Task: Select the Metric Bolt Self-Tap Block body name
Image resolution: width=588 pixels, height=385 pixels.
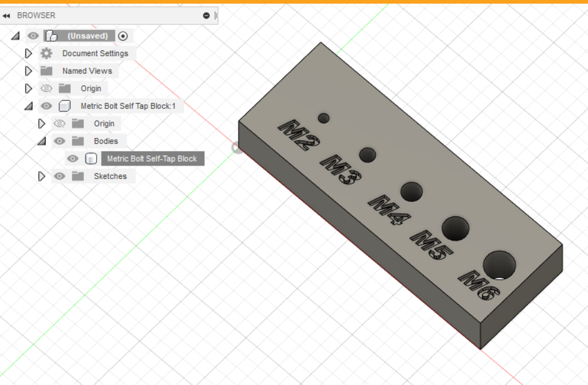Action: (x=152, y=158)
